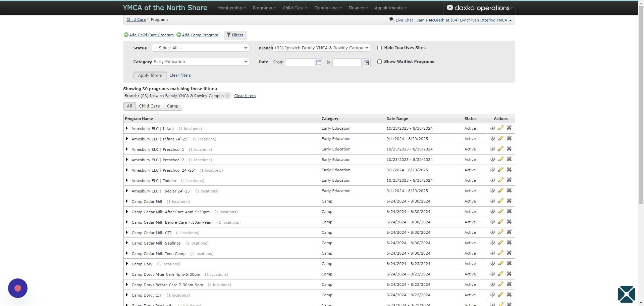
Task: Delete Amesbury ELC | Toddler X icon
Action: 509,180
